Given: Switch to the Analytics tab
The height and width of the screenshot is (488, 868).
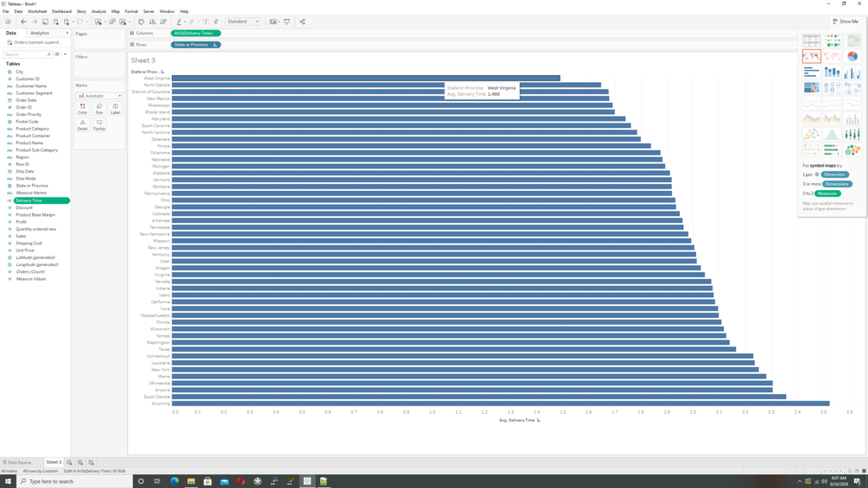Looking at the screenshot, I should coord(40,33).
